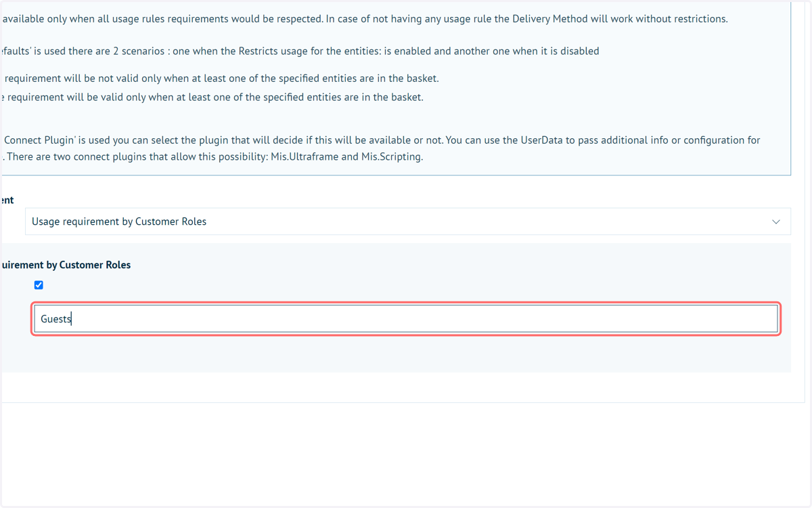Viewport: 812px width, 508px height.
Task: Click the sentence 'requirement will be not valid only'
Action: 221,79
